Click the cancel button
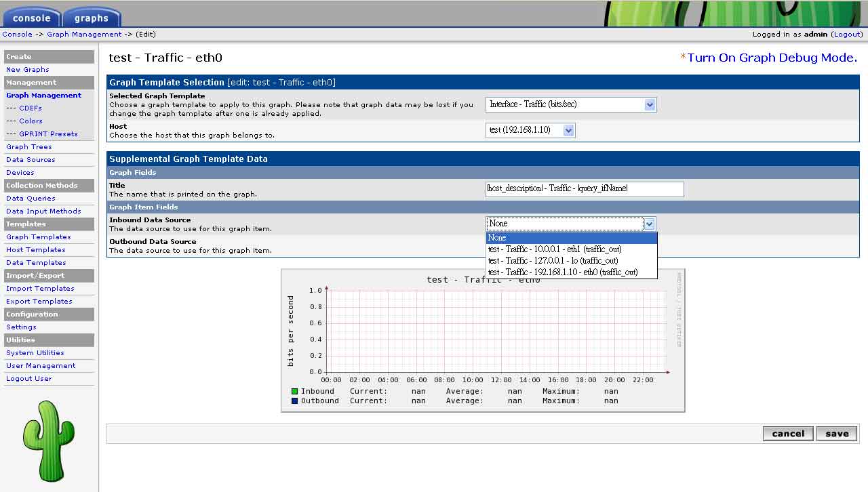The image size is (868, 492). (788, 434)
